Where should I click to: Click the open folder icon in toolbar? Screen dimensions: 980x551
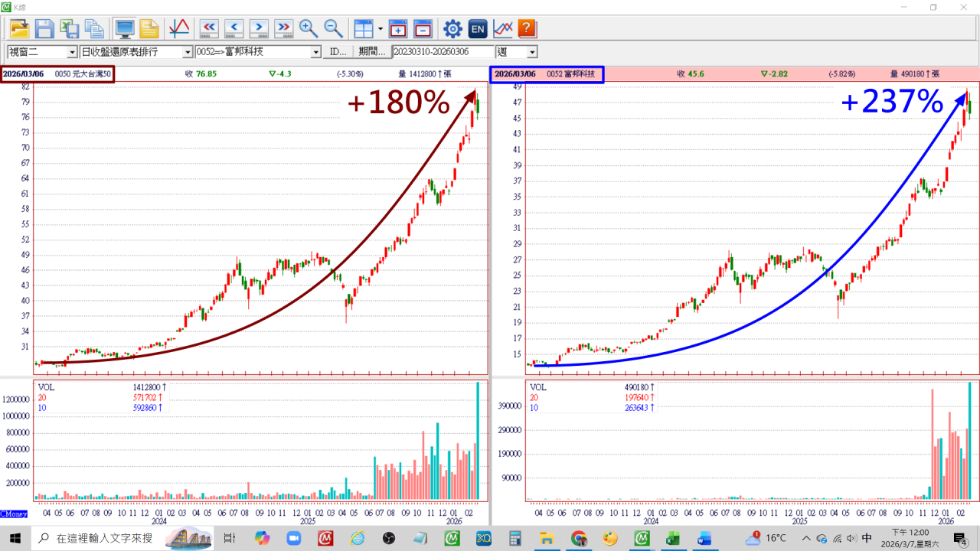pos(19,29)
